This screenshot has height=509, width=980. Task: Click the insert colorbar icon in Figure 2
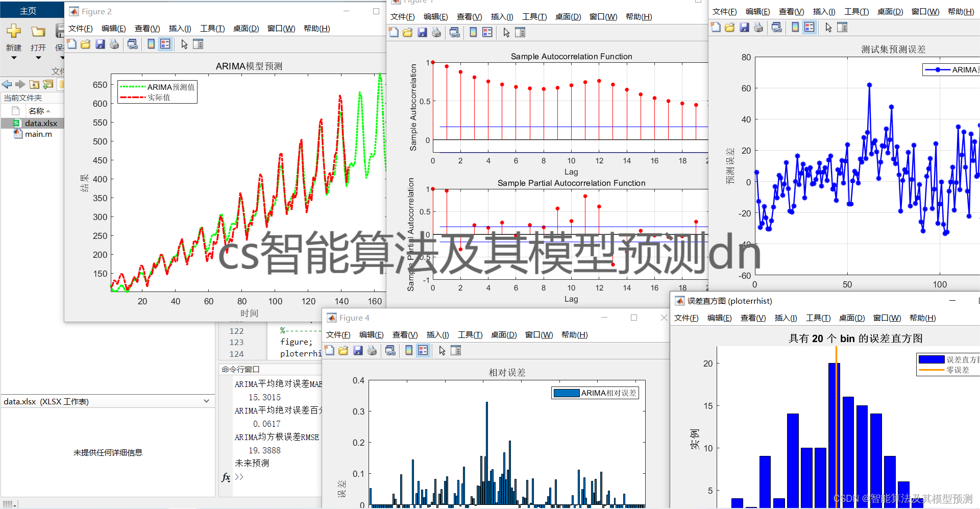(151, 44)
